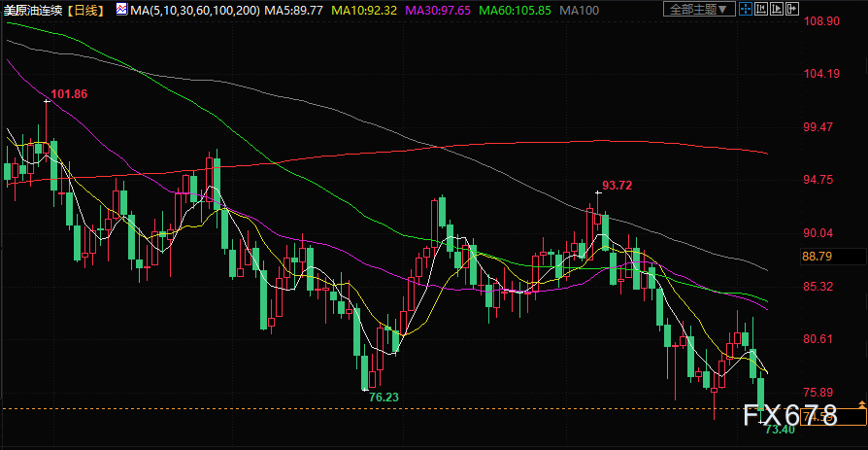Click the orange 88.79 axis price label
Screen dimensions: 868x450
[x=817, y=257]
